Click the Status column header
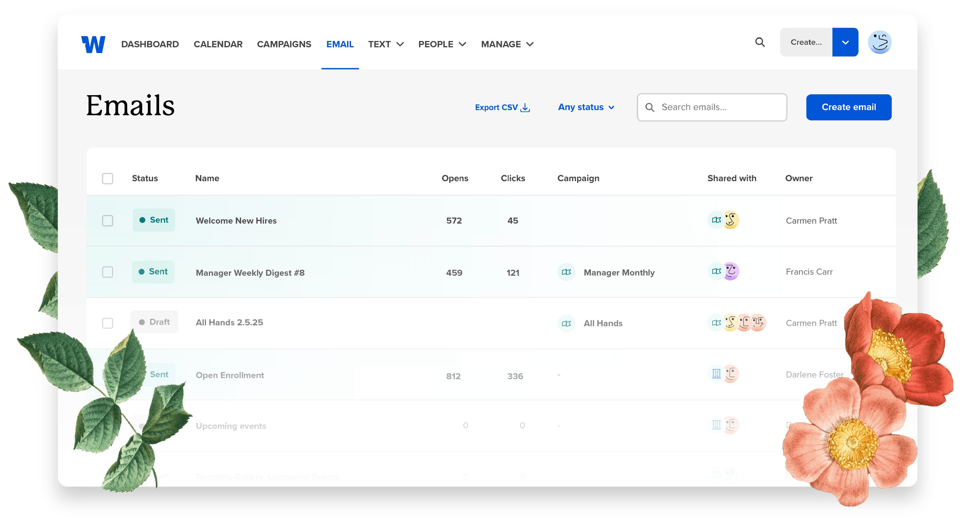980x524 pixels. point(145,179)
